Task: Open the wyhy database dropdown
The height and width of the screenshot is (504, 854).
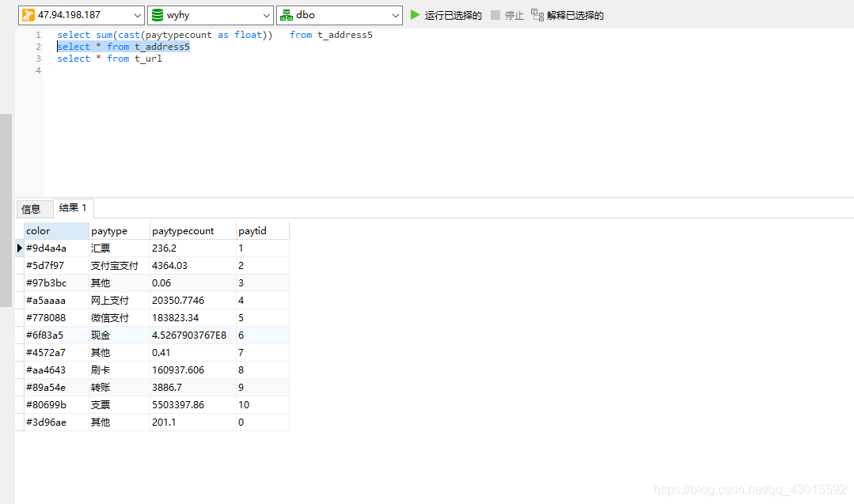Action: (268, 14)
